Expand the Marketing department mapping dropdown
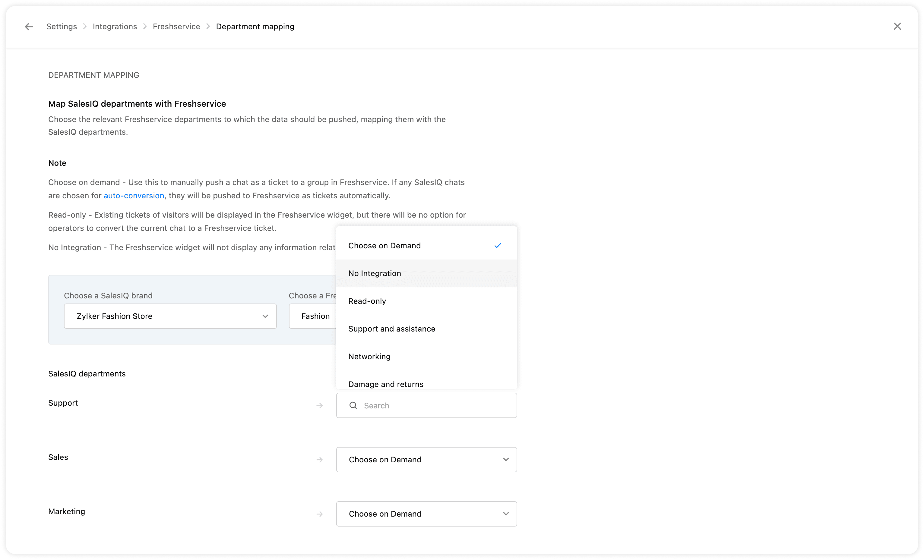This screenshot has height=560, width=924. pyautogui.click(x=426, y=514)
